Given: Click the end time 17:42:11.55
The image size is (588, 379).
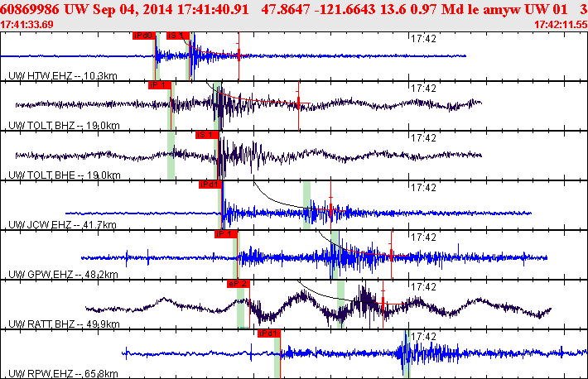Looking at the screenshot, I should (x=561, y=25).
